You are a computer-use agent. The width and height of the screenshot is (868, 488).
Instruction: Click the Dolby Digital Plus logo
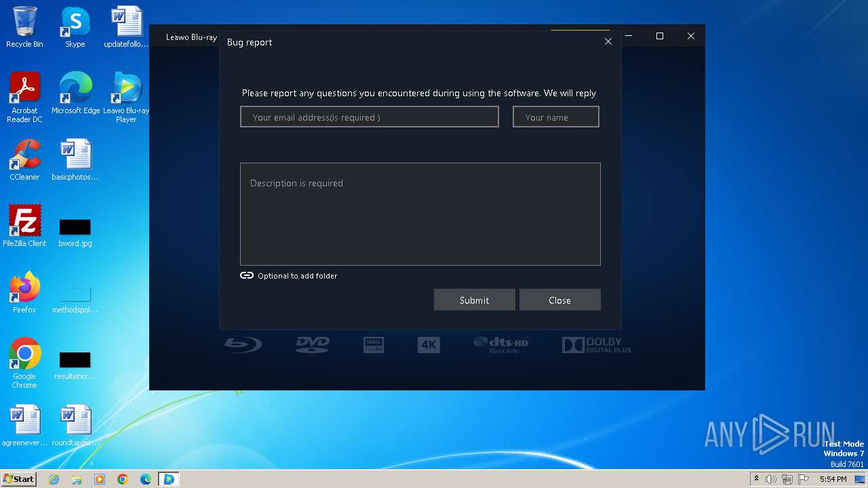[x=597, y=344]
